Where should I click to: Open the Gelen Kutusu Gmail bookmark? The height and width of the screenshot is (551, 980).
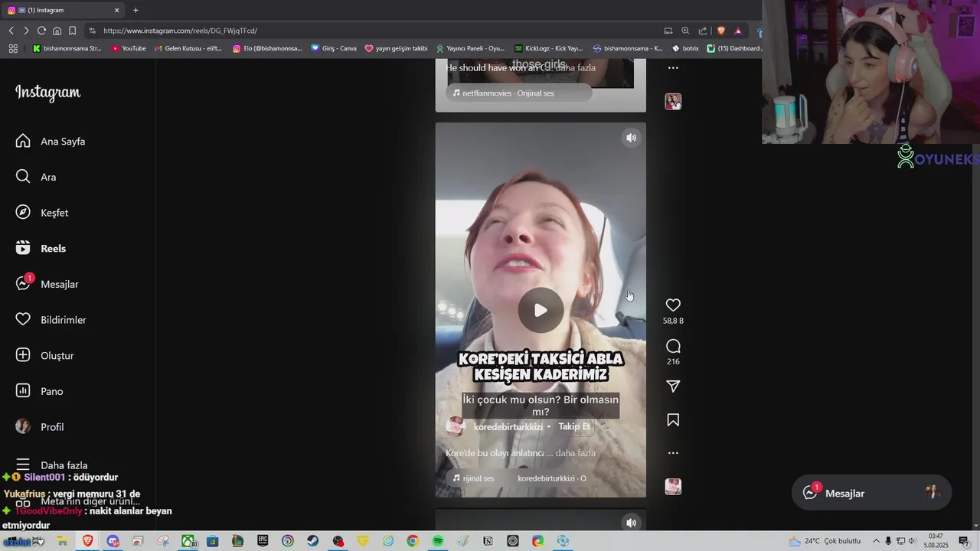[188, 48]
